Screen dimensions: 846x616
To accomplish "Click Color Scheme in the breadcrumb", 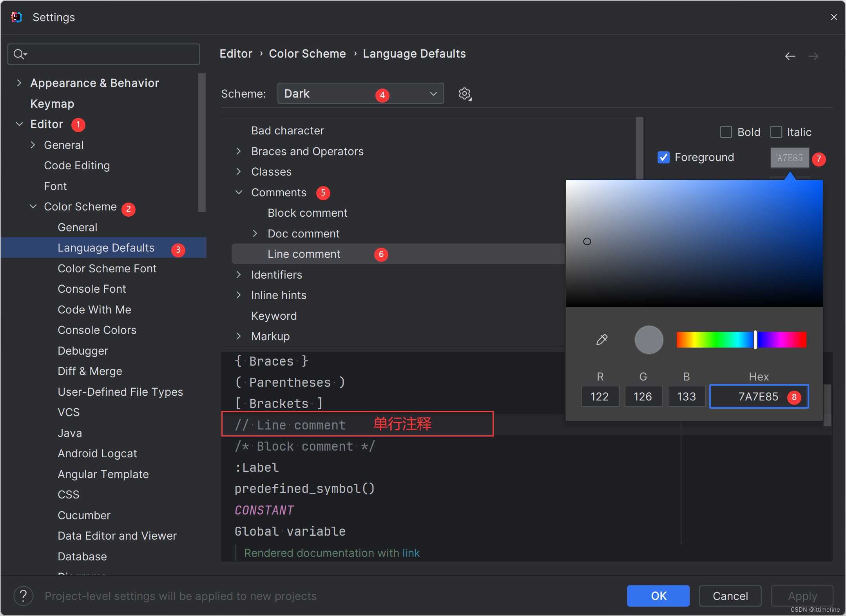I will point(307,54).
